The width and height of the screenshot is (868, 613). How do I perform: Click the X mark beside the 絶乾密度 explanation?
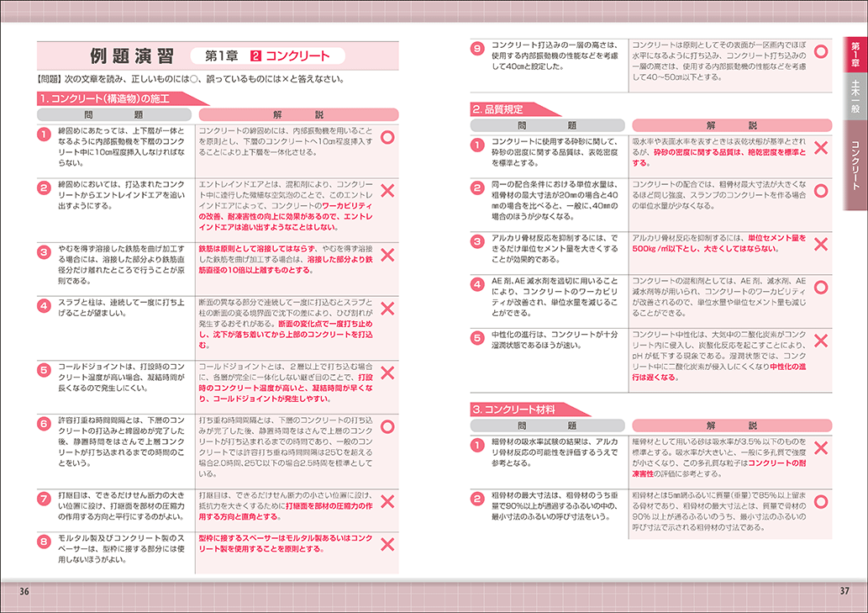tap(821, 147)
